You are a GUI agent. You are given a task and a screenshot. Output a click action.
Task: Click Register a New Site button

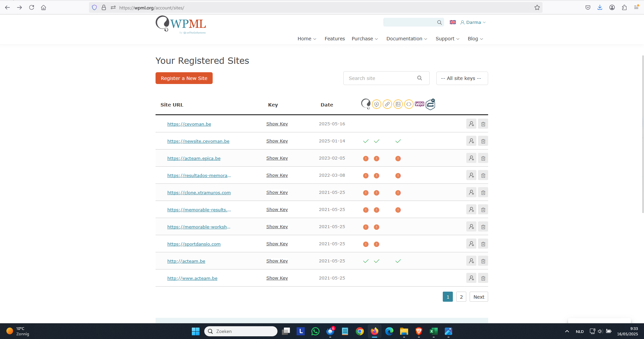click(184, 78)
